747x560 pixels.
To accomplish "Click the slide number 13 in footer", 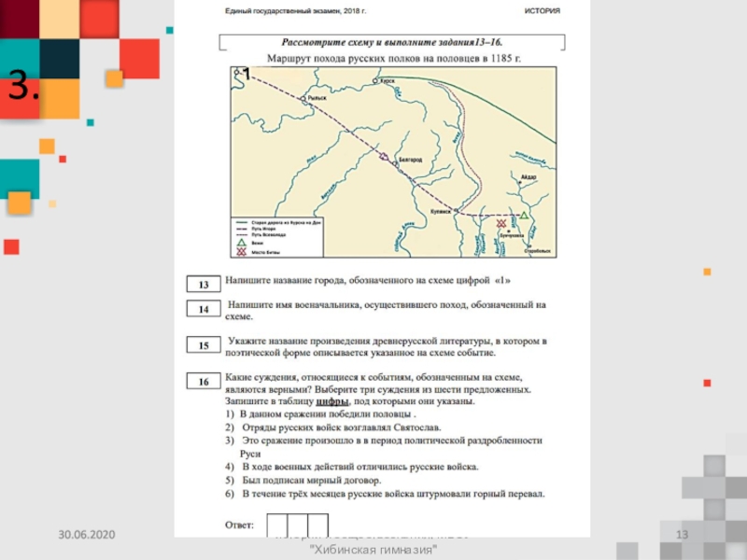I will (x=681, y=534).
